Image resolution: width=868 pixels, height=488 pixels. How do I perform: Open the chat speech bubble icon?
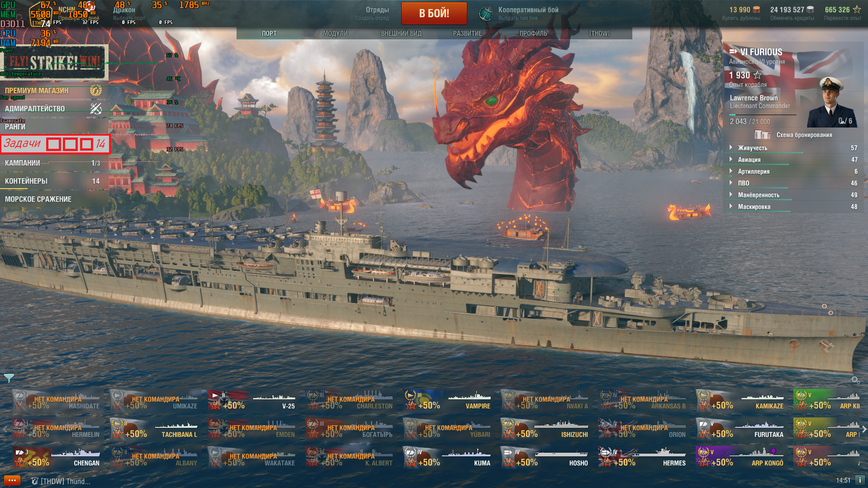[12, 480]
